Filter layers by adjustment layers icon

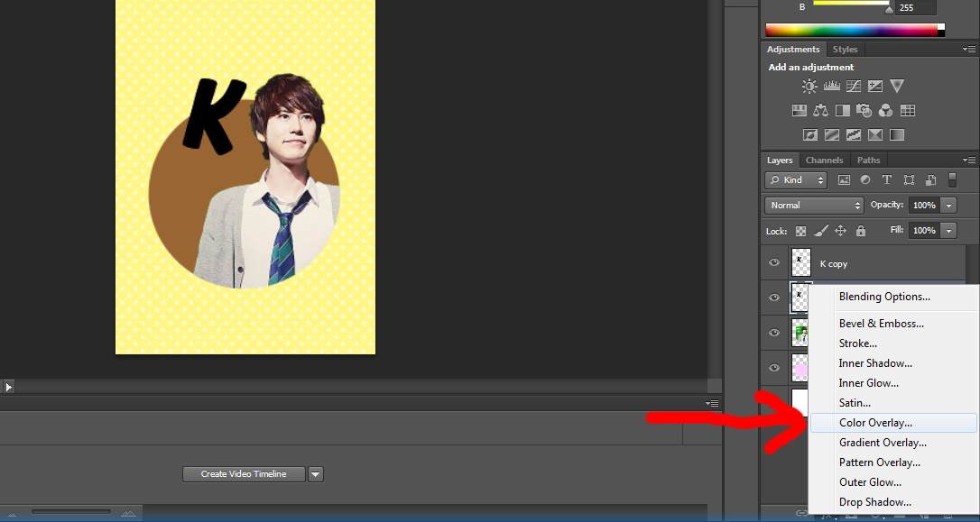(x=865, y=179)
